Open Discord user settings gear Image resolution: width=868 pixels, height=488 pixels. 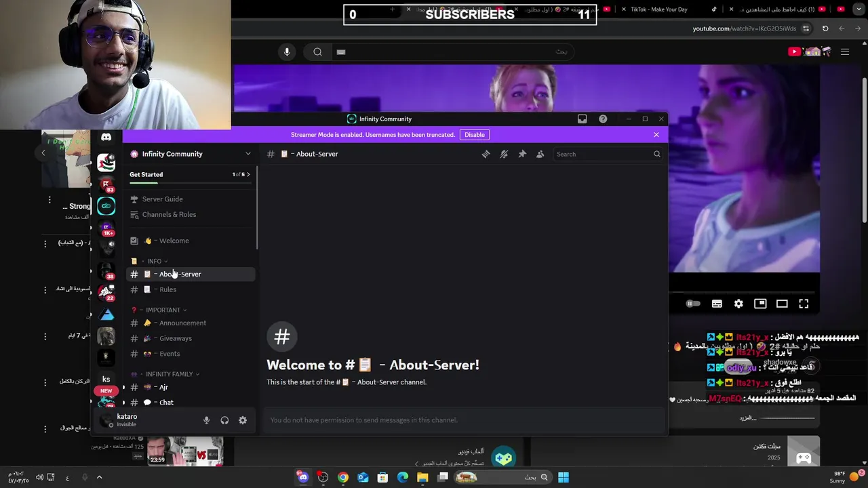point(243,420)
